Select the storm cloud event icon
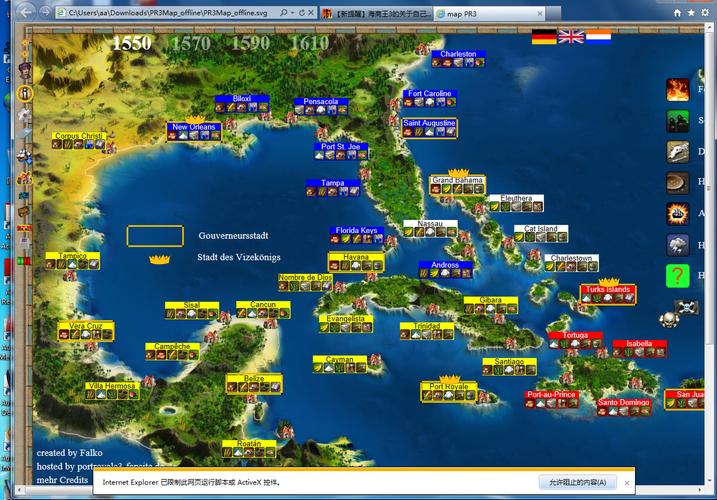Image resolution: width=717 pixels, height=500 pixels. [677, 245]
